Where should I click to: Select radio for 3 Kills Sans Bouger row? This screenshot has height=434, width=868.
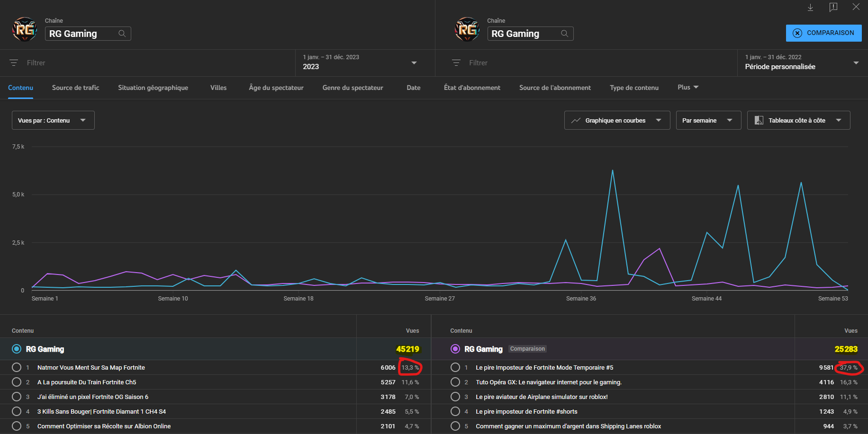tap(17, 412)
